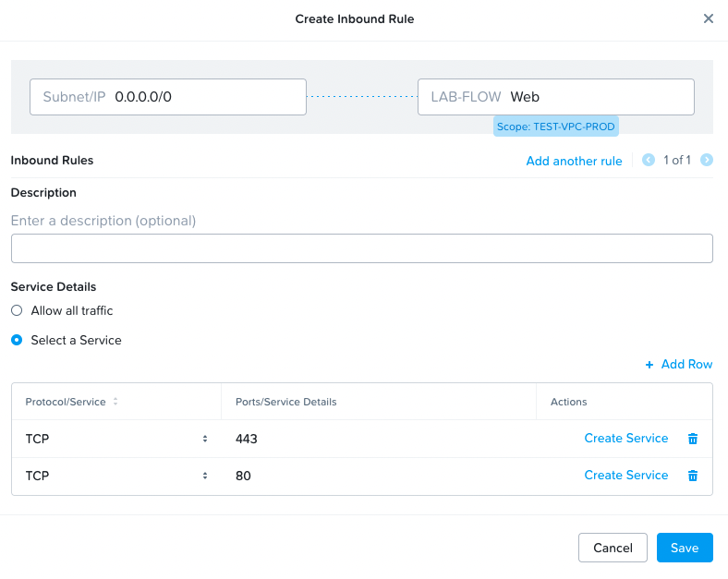Go to the next inbound rule
728x579 pixels.
(707, 161)
